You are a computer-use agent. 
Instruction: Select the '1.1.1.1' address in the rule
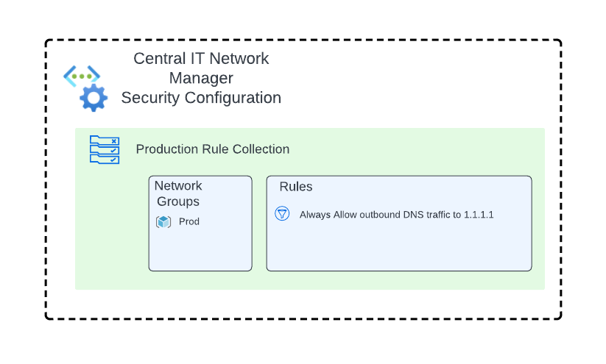(479, 215)
